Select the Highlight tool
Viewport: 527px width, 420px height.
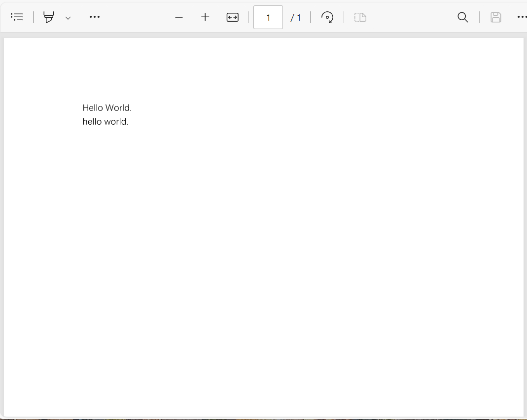[48, 17]
